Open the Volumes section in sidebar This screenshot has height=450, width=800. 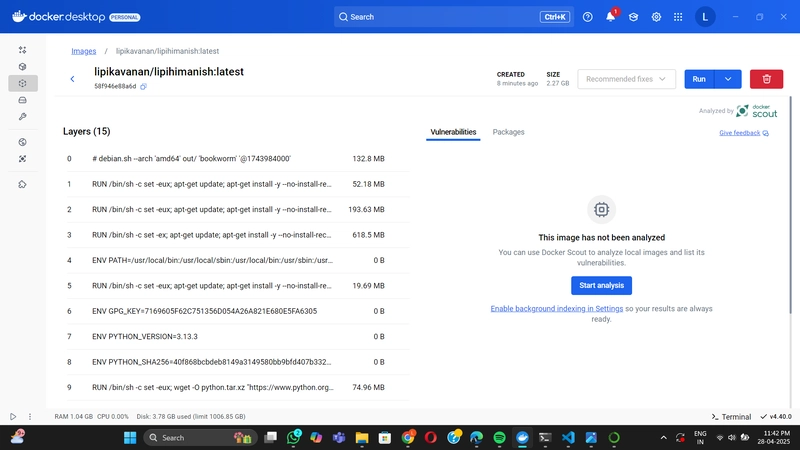[x=22, y=100]
